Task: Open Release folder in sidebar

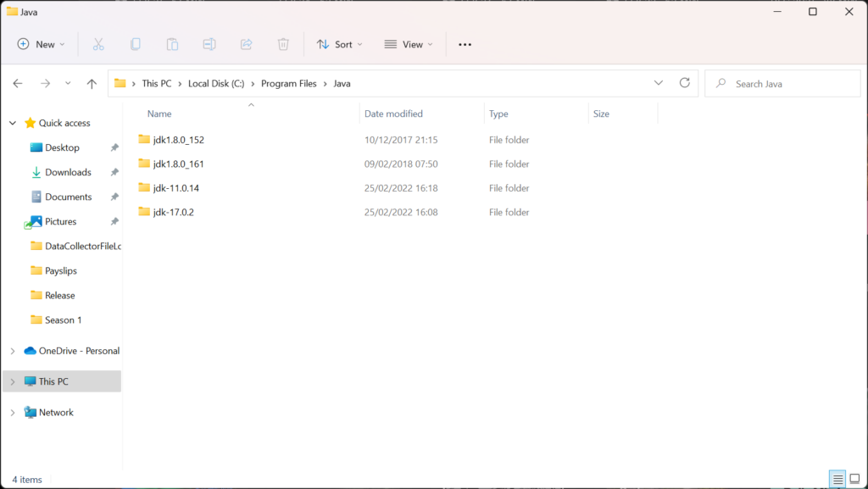Action: (60, 296)
